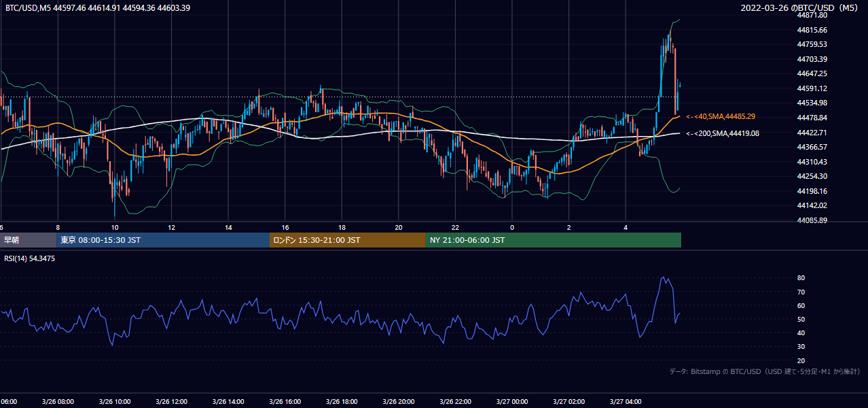This screenshot has height=408, width=868.
Task: Click the RSI(14) 54.3475 indicator label
Action: pyautogui.click(x=29, y=258)
